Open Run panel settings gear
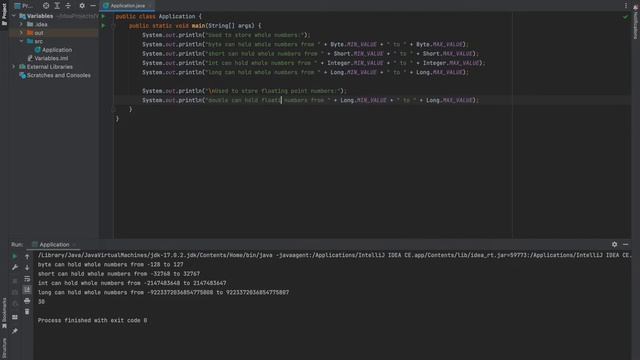640x360 pixels. (614, 244)
